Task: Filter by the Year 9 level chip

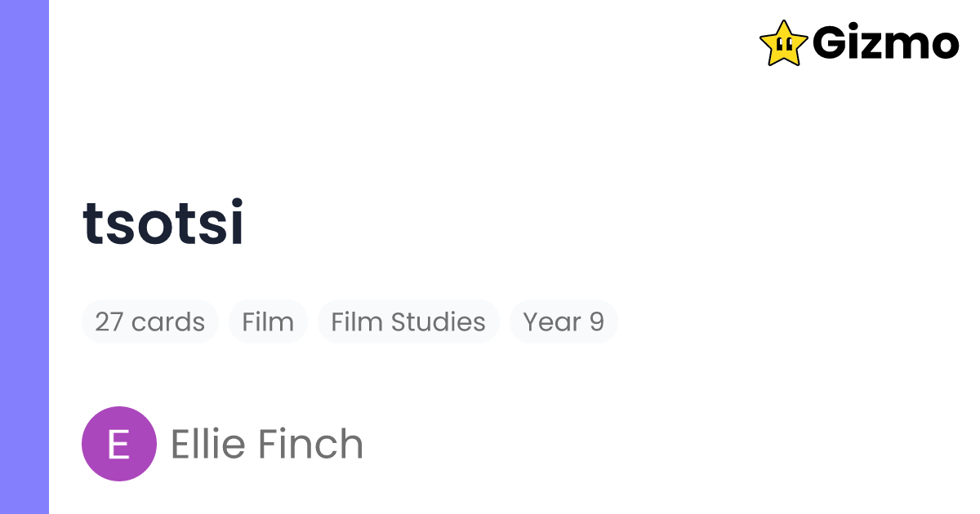Action: tap(563, 321)
